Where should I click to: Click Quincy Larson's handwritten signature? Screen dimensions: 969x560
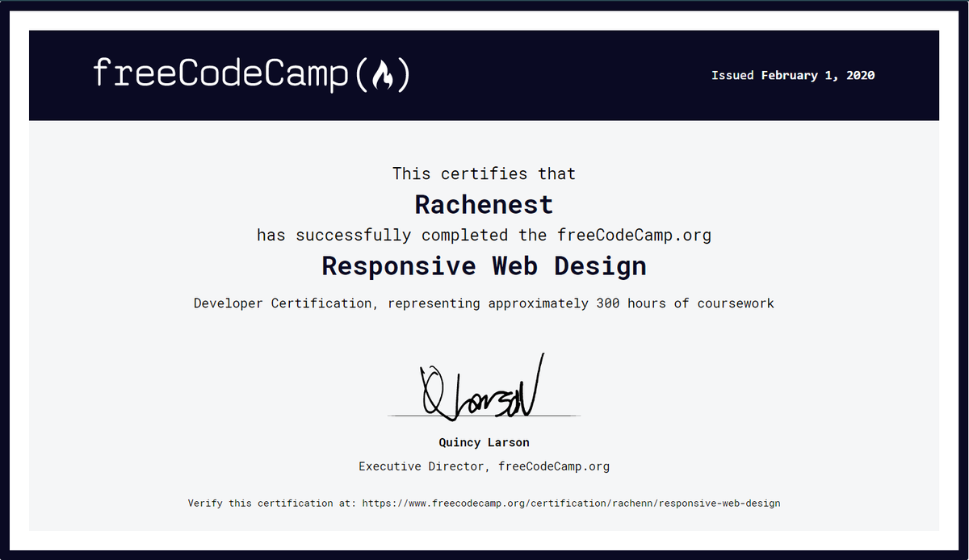point(483,389)
